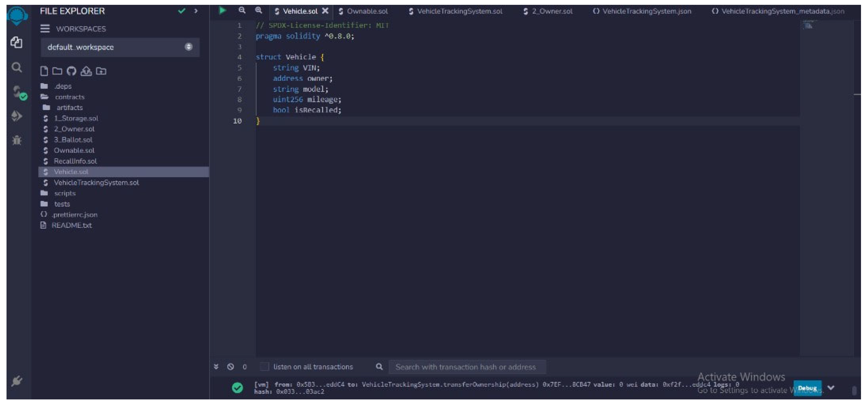Screen dimensions: 868x404
Task: Open Deploy & Run Transactions icon
Action: (17, 116)
